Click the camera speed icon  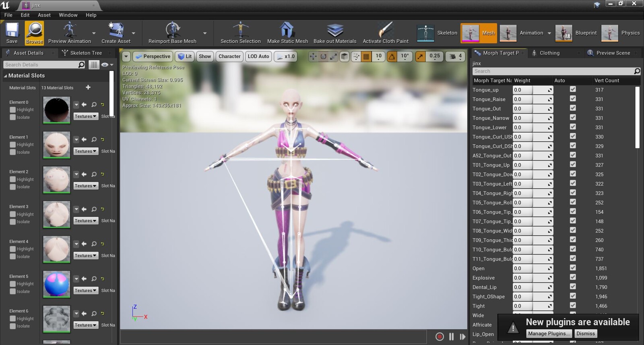click(452, 56)
